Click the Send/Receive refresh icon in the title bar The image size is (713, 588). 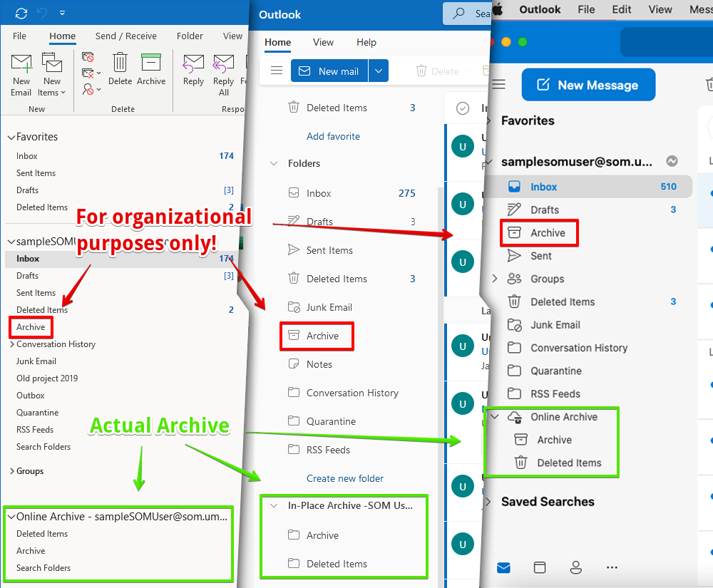point(21,13)
